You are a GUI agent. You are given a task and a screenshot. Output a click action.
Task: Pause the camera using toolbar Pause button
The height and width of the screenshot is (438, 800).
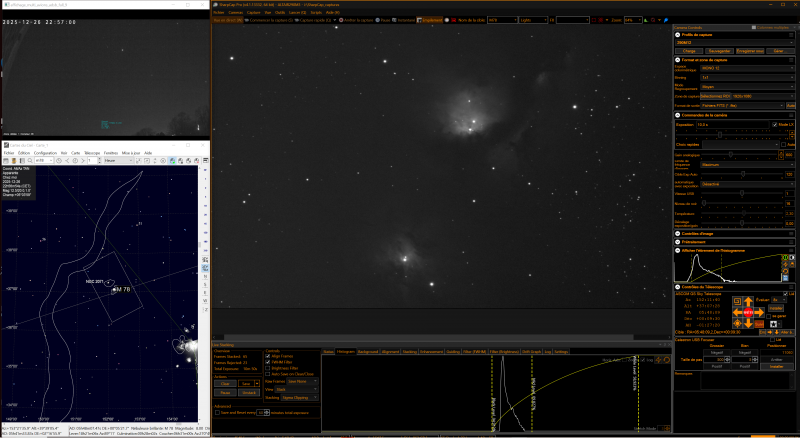tap(383, 20)
